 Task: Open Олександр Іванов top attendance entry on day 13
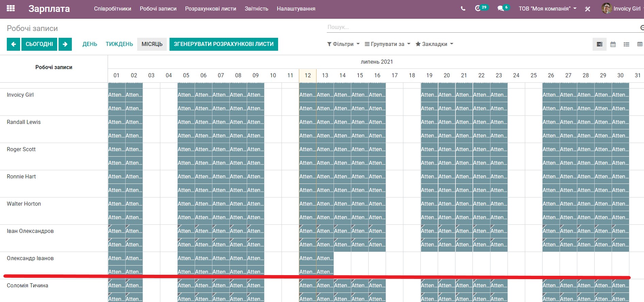click(x=325, y=258)
